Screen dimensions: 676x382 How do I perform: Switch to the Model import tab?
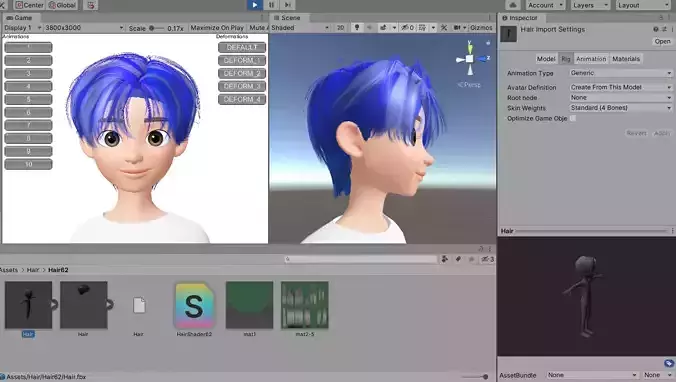(546, 59)
